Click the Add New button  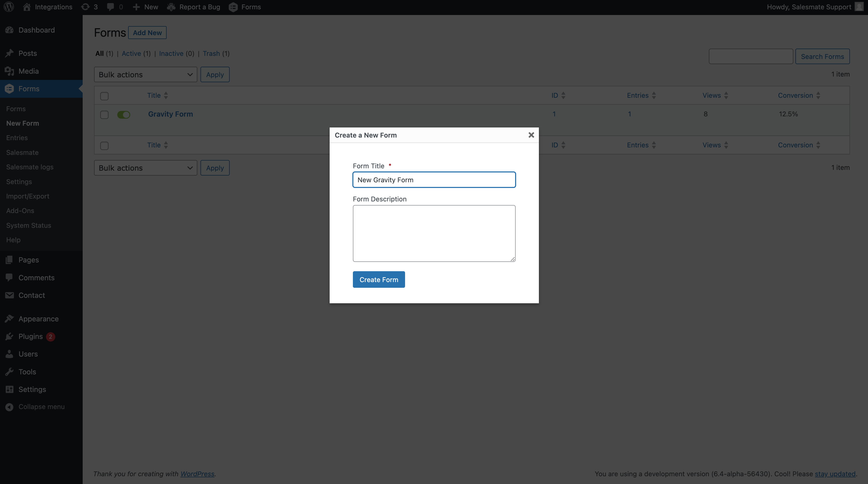[x=147, y=33]
